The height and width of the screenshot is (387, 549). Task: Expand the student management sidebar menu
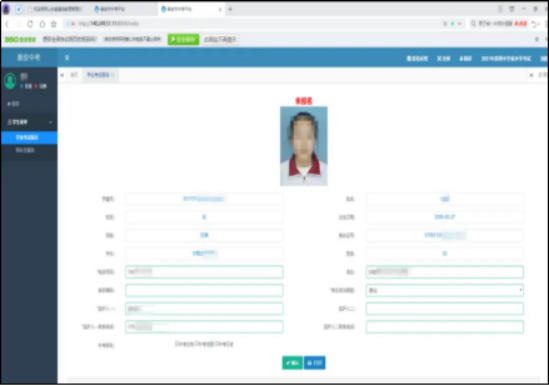pos(29,122)
